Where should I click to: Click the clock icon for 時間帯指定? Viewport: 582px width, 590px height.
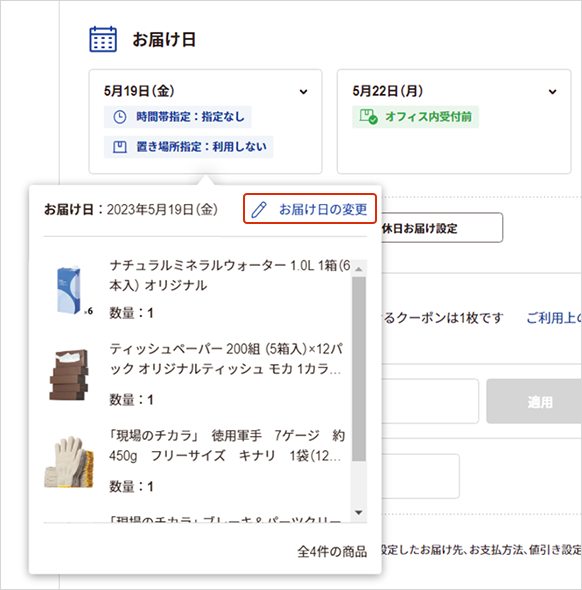tap(120, 117)
